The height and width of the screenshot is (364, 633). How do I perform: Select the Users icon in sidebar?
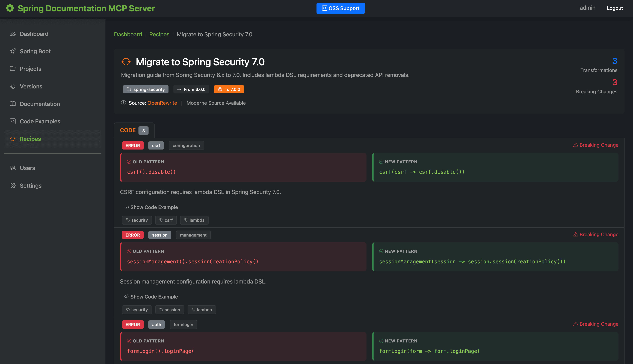(x=13, y=168)
